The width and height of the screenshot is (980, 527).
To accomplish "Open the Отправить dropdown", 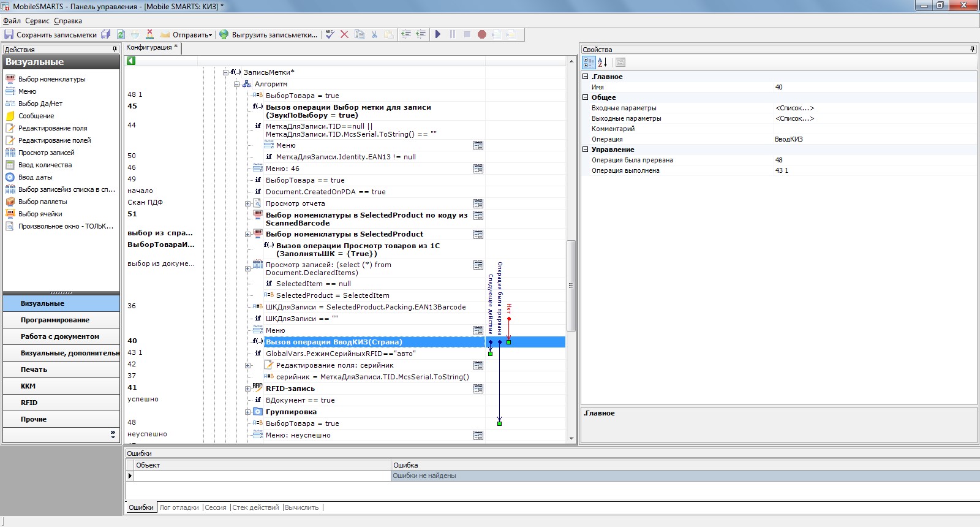I will 186,35.
